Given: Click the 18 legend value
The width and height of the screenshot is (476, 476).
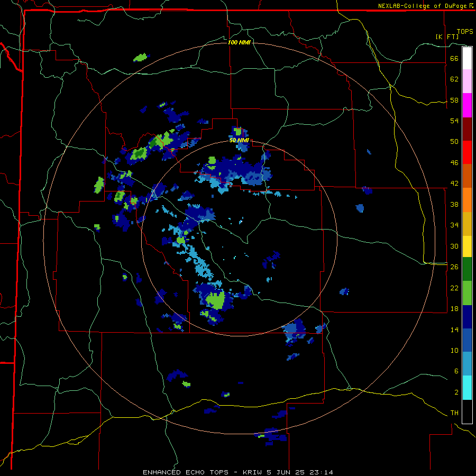Looking at the screenshot, I should [x=454, y=309].
